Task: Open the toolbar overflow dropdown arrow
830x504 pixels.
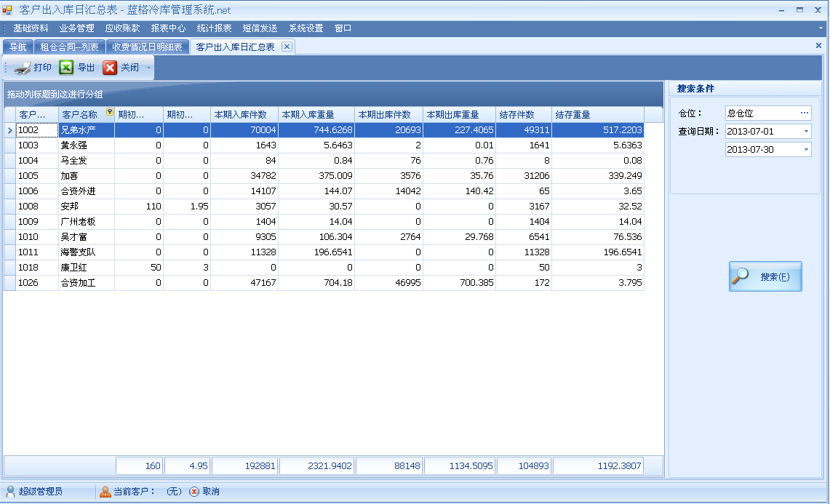Action: [149, 68]
